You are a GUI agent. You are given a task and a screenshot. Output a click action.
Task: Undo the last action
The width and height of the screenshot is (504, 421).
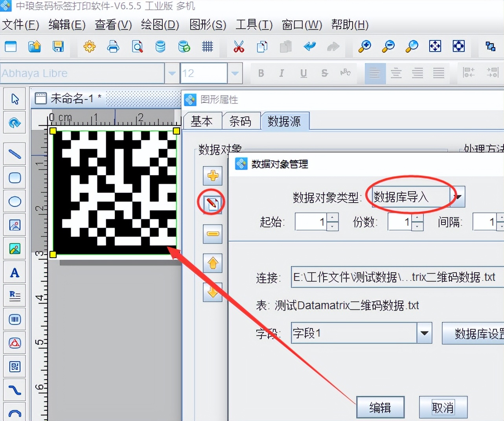pos(310,46)
